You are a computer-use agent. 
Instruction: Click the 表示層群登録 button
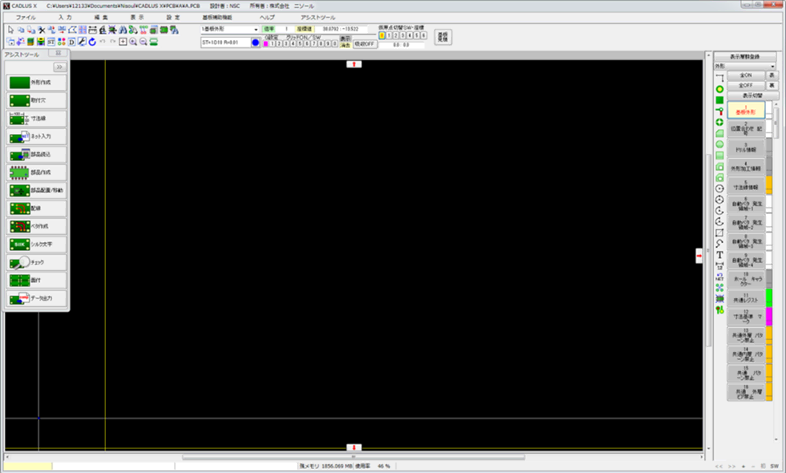[745, 57]
